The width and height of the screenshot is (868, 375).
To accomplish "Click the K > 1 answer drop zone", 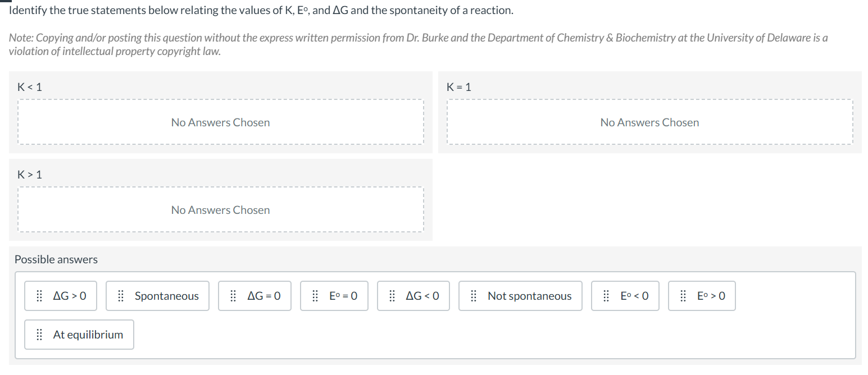I will 220,209.
